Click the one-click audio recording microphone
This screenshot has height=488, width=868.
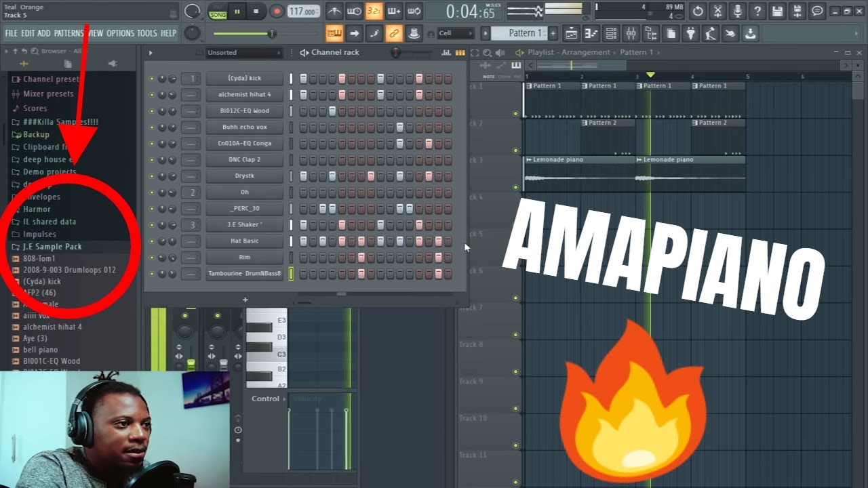(x=738, y=12)
